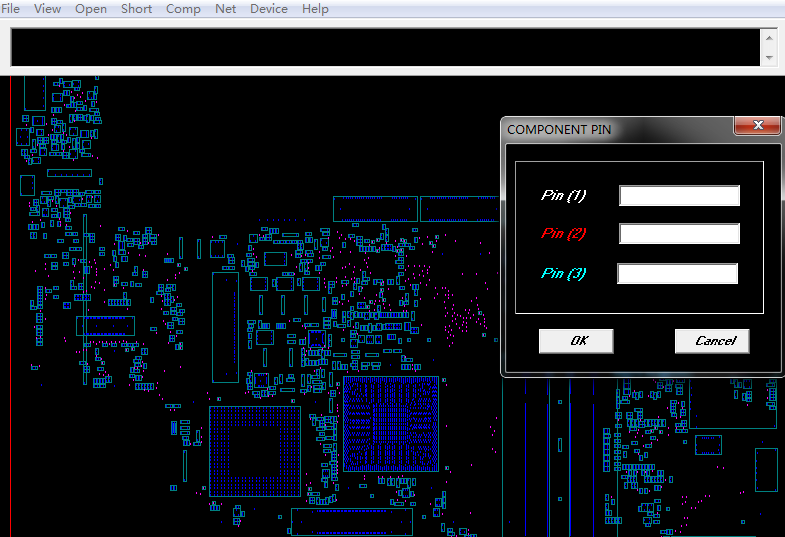
Task: Select the square BGA chip with hollow center
Action: (255, 451)
